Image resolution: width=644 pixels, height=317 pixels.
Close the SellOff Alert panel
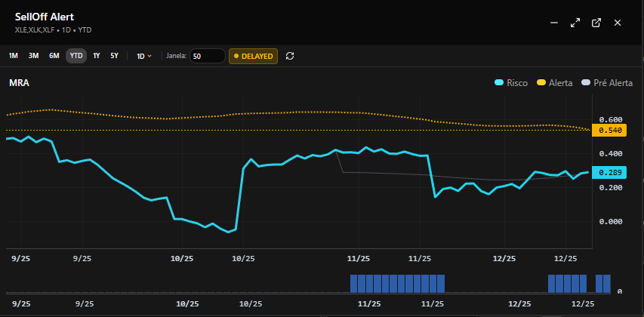pos(618,23)
